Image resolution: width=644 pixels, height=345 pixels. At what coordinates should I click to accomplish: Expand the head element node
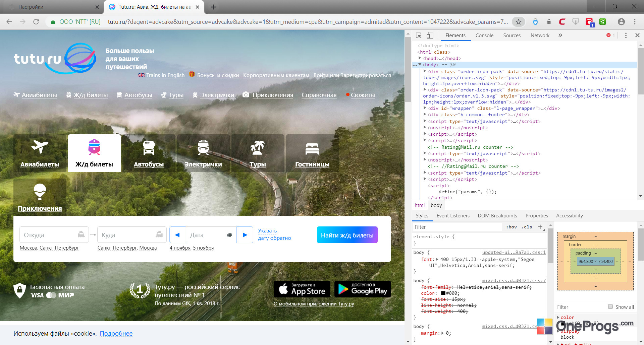coord(420,58)
